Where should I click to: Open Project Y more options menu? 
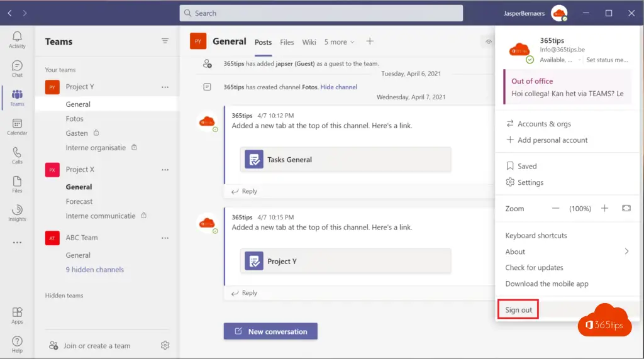click(165, 87)
